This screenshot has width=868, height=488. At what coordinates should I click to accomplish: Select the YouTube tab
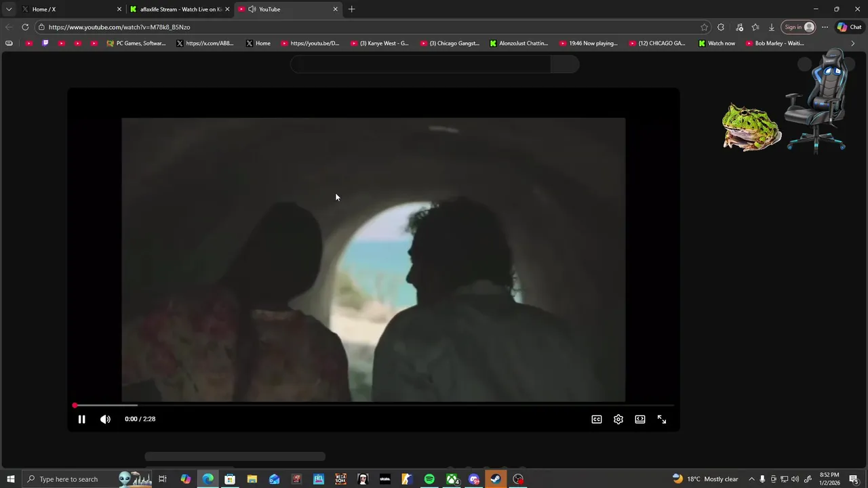[x=288, y=9]
